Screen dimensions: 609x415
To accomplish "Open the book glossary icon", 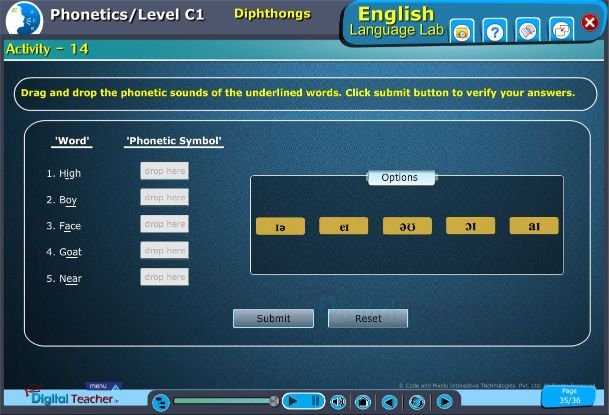I will point(528,31).
